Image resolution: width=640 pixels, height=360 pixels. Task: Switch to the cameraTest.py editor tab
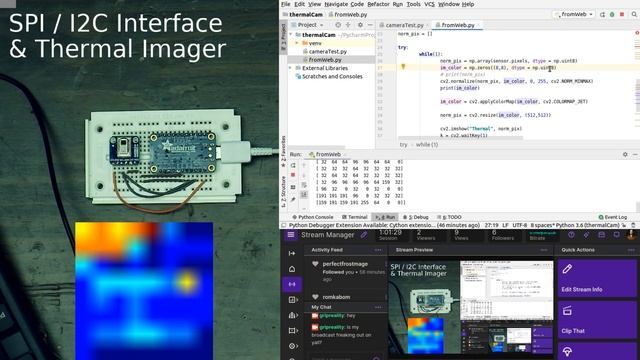click(x=404, y=25)
